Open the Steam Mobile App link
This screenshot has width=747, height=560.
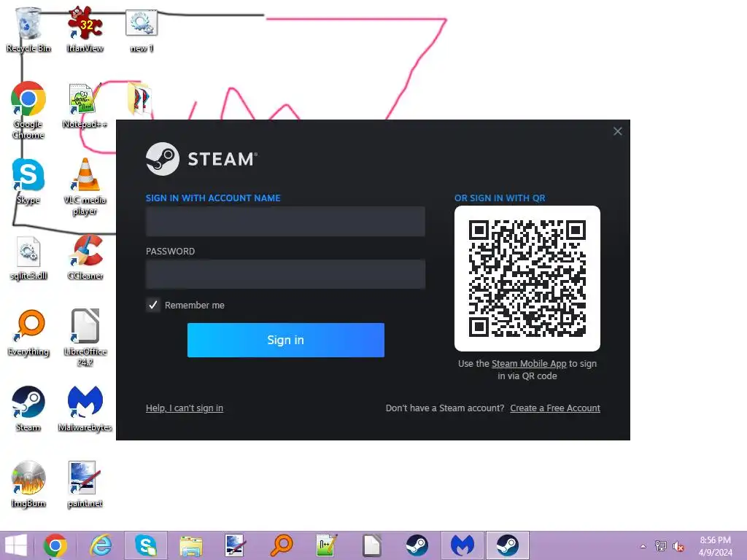529,364
